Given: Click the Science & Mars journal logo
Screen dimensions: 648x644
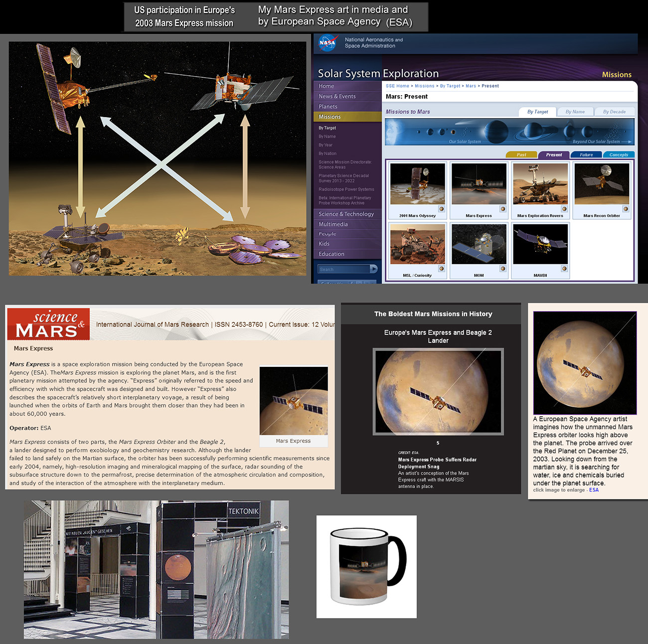Looking at the screenshot, I should coord(48,324).
